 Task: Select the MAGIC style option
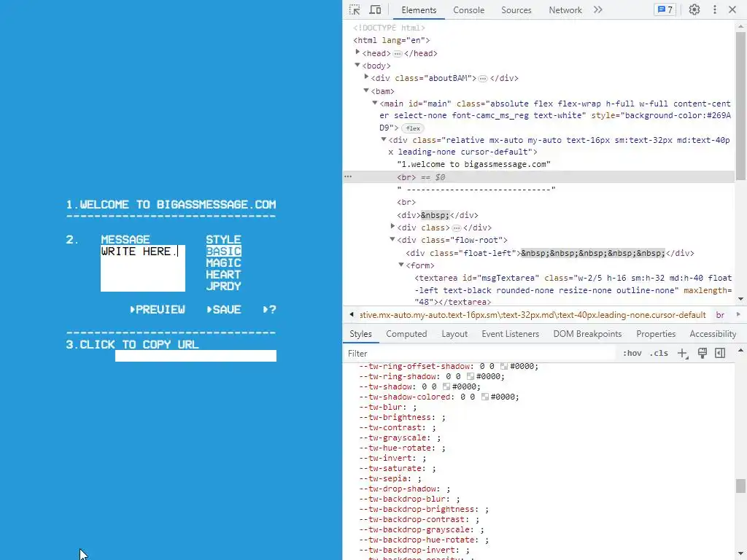(223, 262)
